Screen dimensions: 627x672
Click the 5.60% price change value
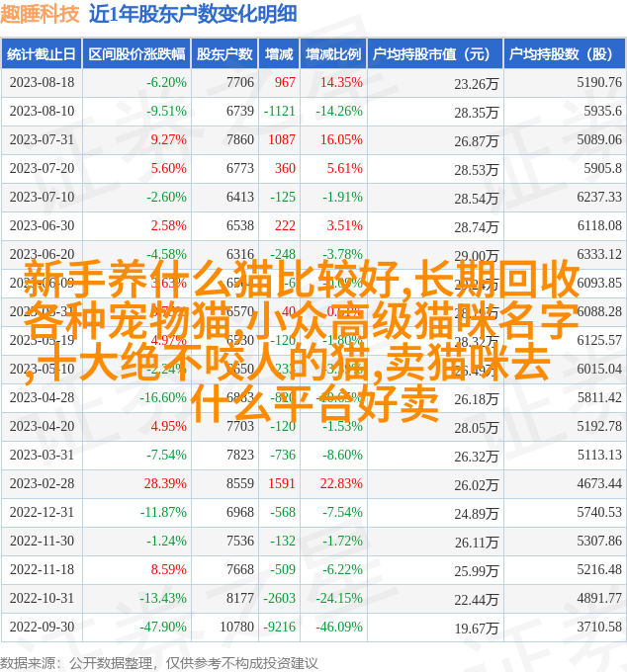pos(168,168)
